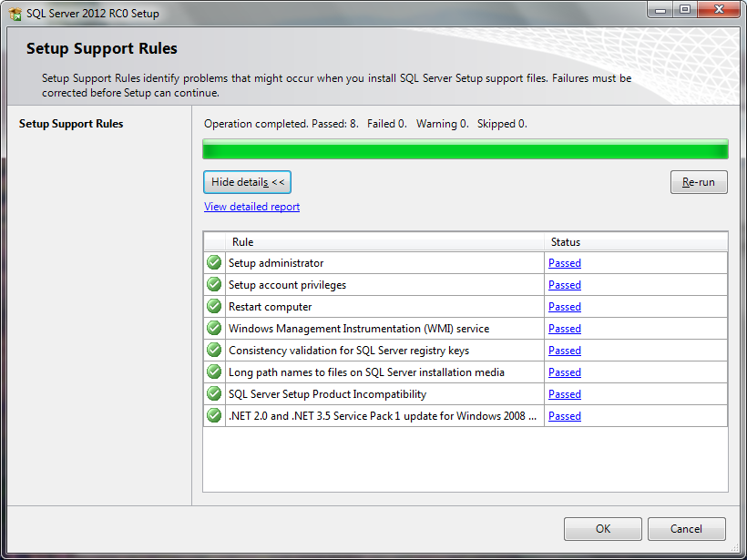Image resolution: width=747 pixels, height=560 pixels.
Task: Open Passed status for .NET 2.0 update rule
Action: 565,416
